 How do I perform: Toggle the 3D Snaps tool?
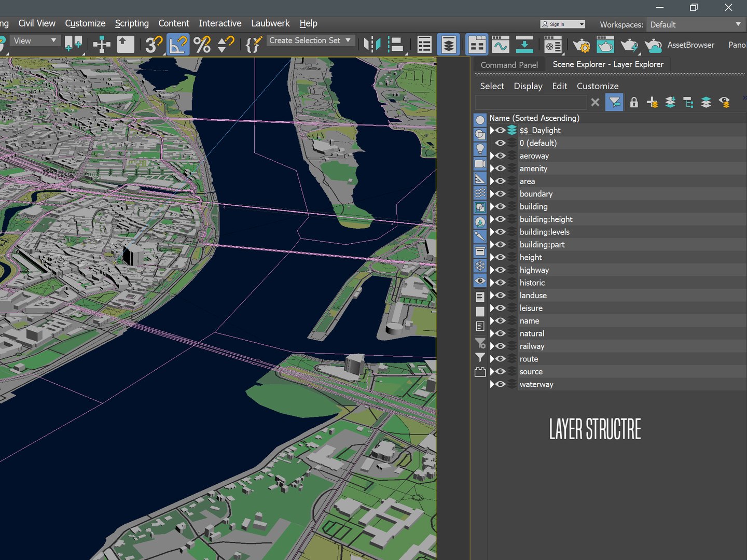(154, 45)
